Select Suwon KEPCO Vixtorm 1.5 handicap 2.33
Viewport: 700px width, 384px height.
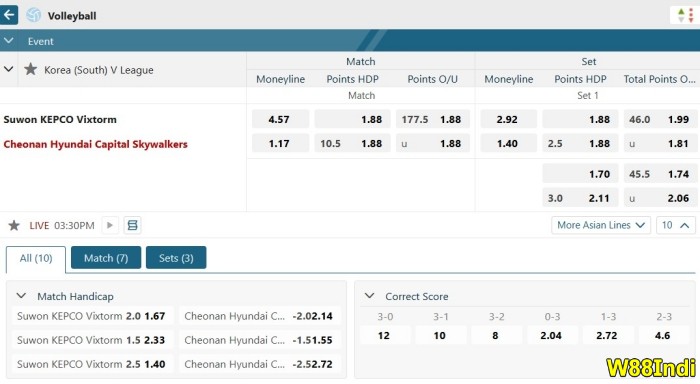point(92,340)
